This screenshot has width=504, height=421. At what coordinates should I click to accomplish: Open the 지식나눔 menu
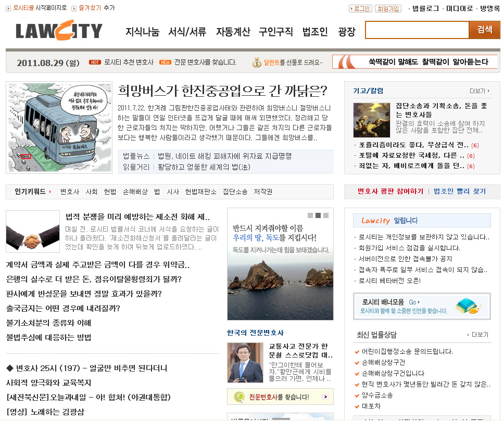[142, 32]
